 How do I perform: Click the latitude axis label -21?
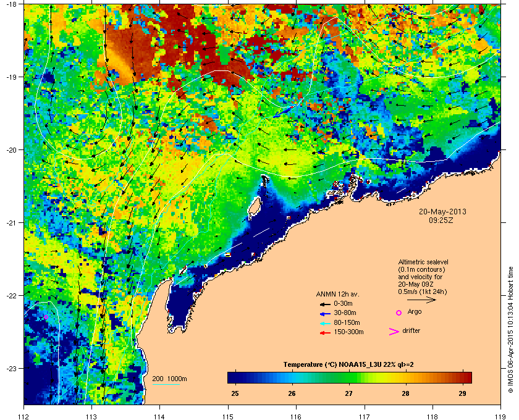pyautogui.click(x=12, y=222)
